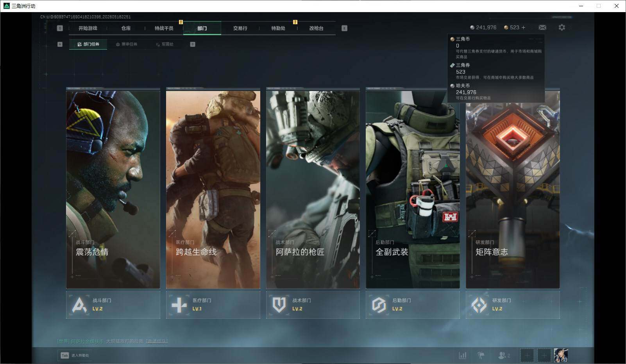Click the D key next sub-tab icon

193,44
